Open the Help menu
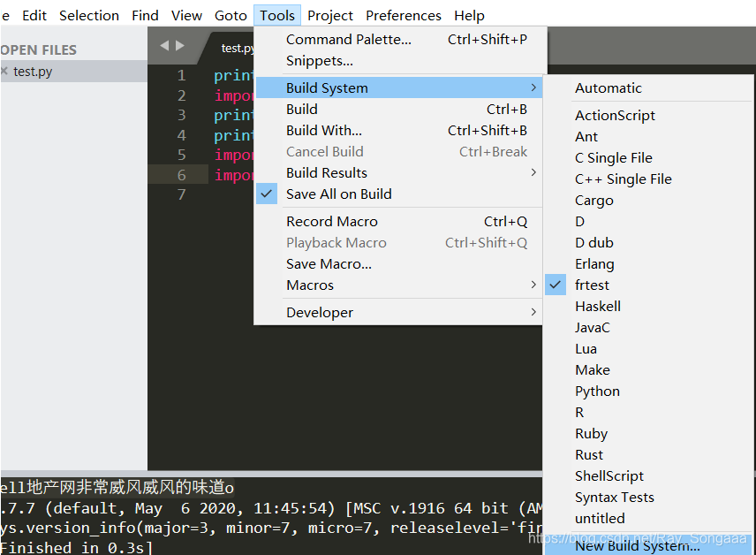 [469, 15]
